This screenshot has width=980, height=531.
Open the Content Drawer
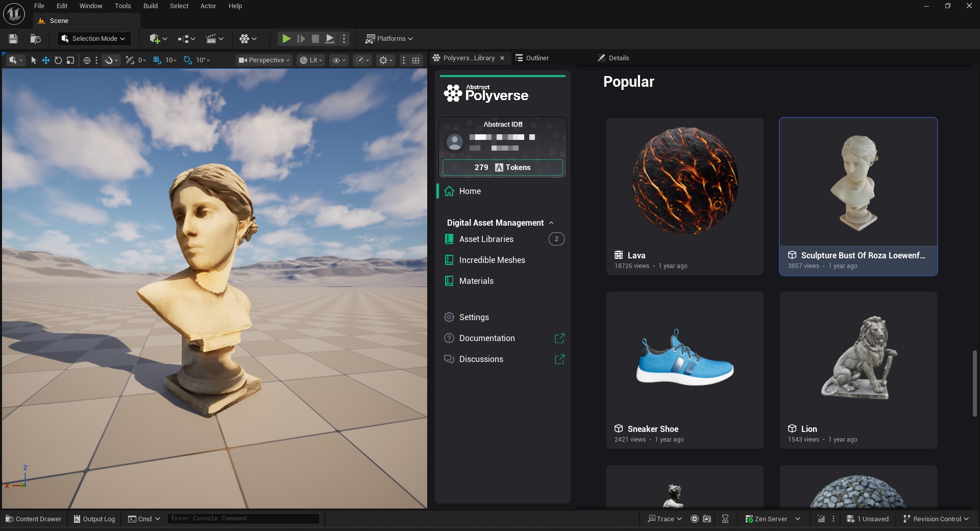(33, 519)
